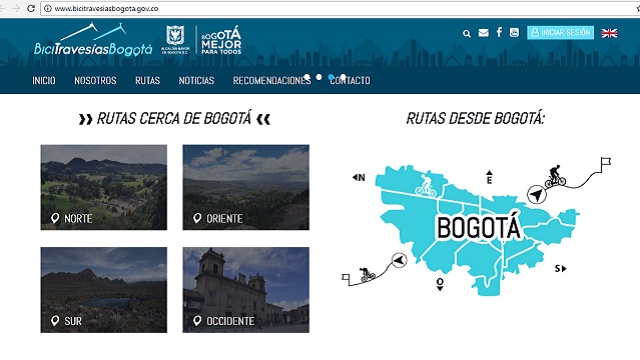The image size is (640, 360).
Task: Open the Nosotros menu item
Action: click(x=95, y=80)
